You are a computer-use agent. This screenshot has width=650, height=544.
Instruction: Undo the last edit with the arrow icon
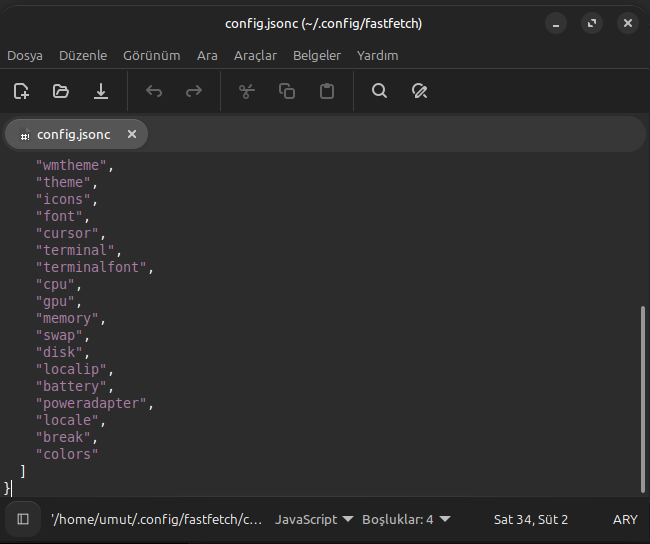pos(154,91)
